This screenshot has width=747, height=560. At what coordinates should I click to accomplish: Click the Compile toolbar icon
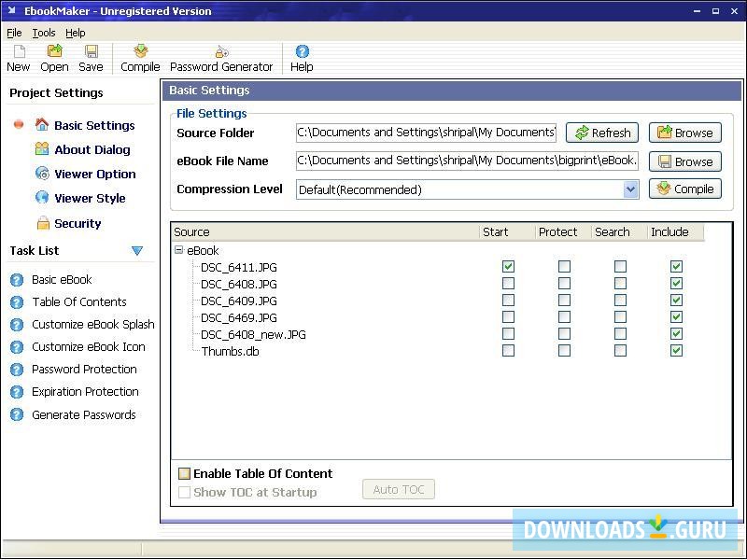139,58
